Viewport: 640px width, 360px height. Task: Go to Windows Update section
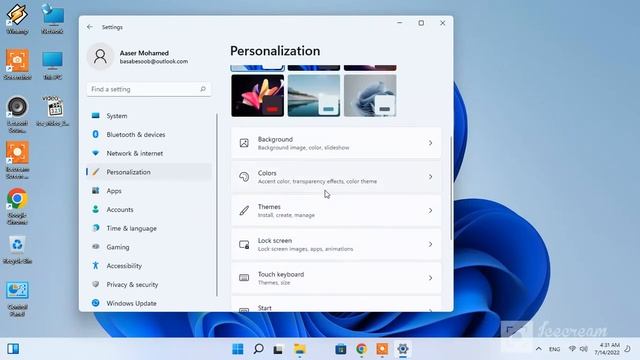(149, 303)
